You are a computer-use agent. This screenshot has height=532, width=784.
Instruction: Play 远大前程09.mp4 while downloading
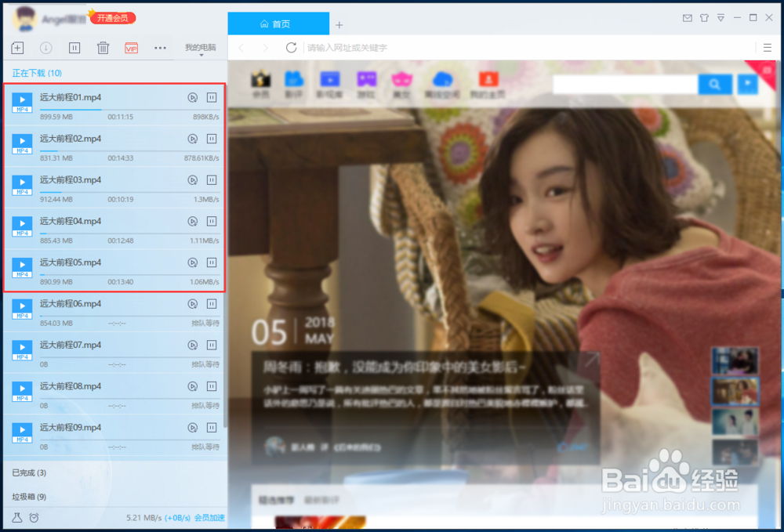pyautogui.click(x=193, y=428)
